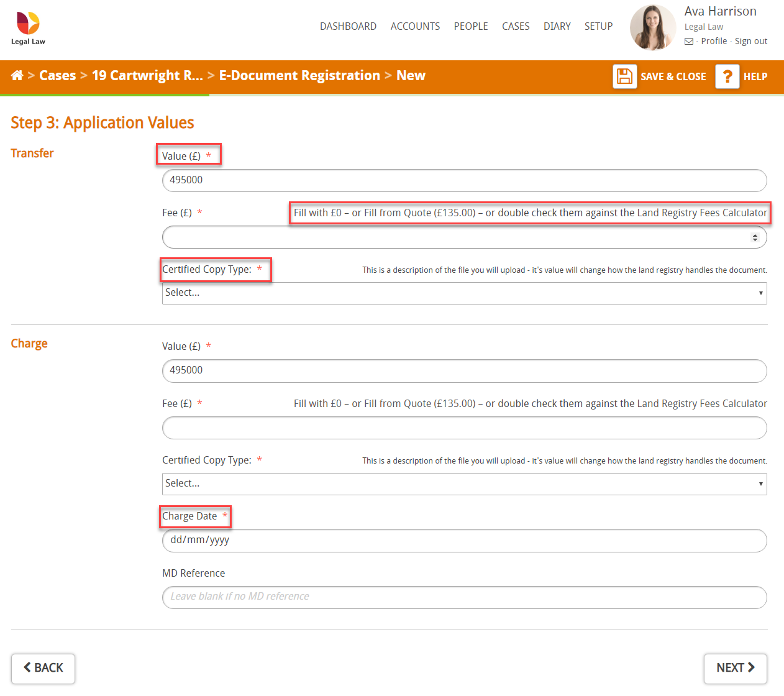Click Ava Harrison's profile picture
784x696 pixels.
point(652,27)
